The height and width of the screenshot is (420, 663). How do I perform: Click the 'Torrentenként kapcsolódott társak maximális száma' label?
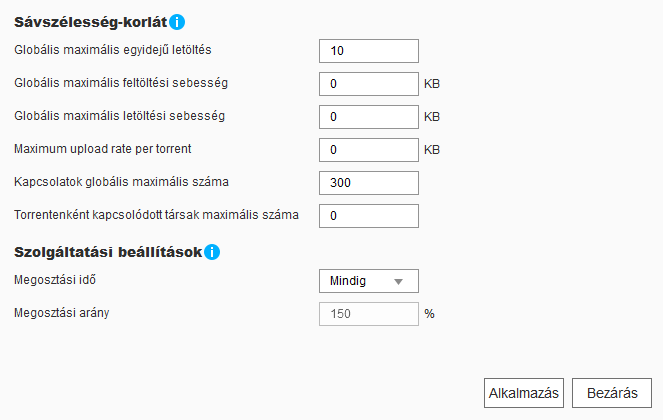tap(157, 214)
